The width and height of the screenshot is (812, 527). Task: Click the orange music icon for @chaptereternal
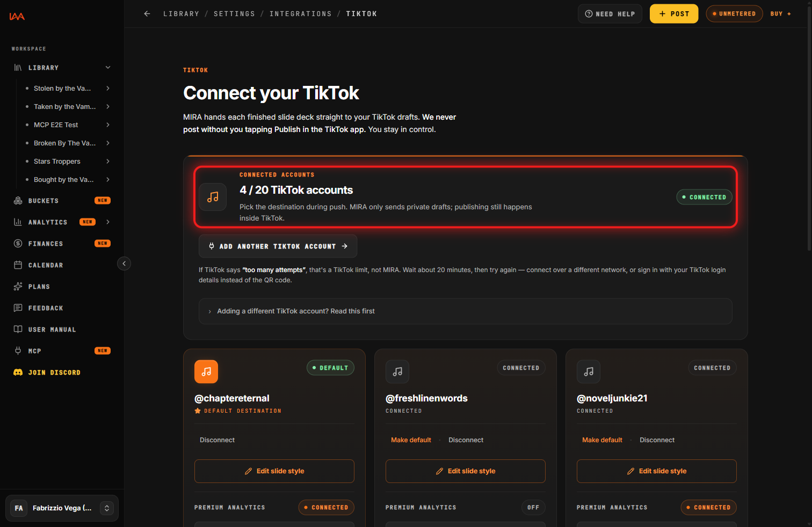click(x=206, y=371)
